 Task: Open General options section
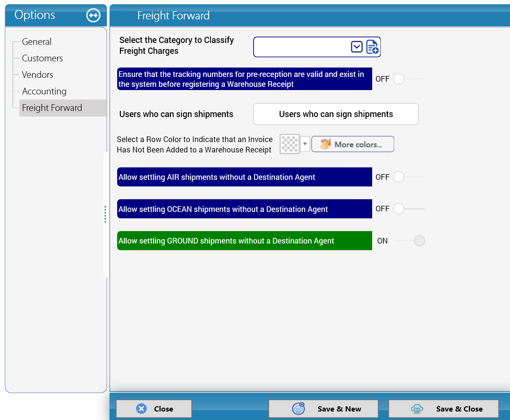click(x=37, y=42)
